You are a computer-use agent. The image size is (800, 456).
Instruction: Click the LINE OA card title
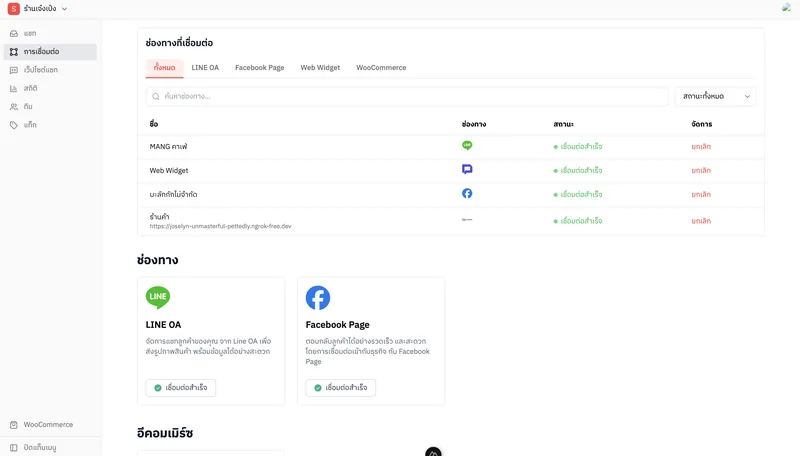tap(163, 325)
